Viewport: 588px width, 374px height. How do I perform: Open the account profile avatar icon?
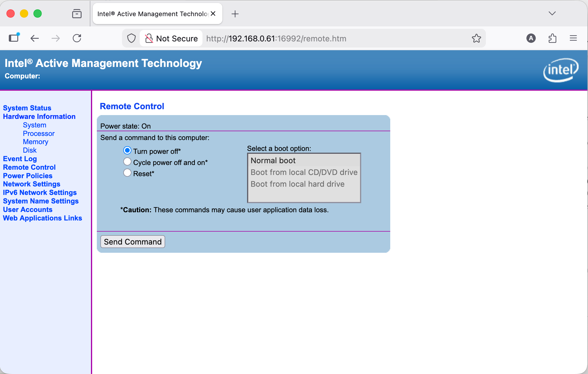pos(531,38)
